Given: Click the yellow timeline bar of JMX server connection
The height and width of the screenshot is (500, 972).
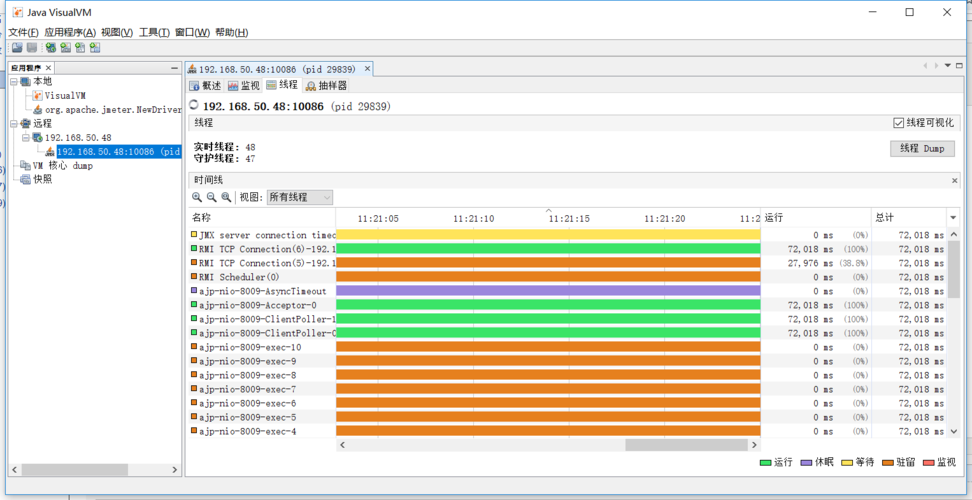Looking at the screenshot, I should click(548, 235).
